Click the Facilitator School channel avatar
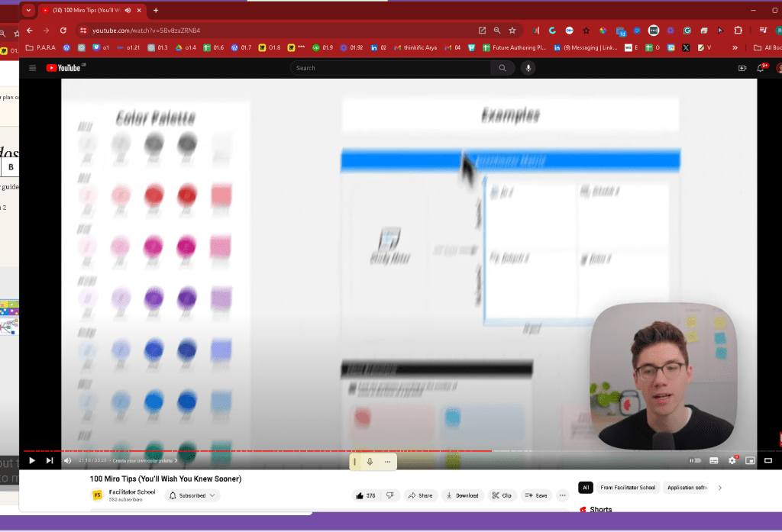This screenshot has width=782, height=532. pyautogui.click(x=97, y=495)
